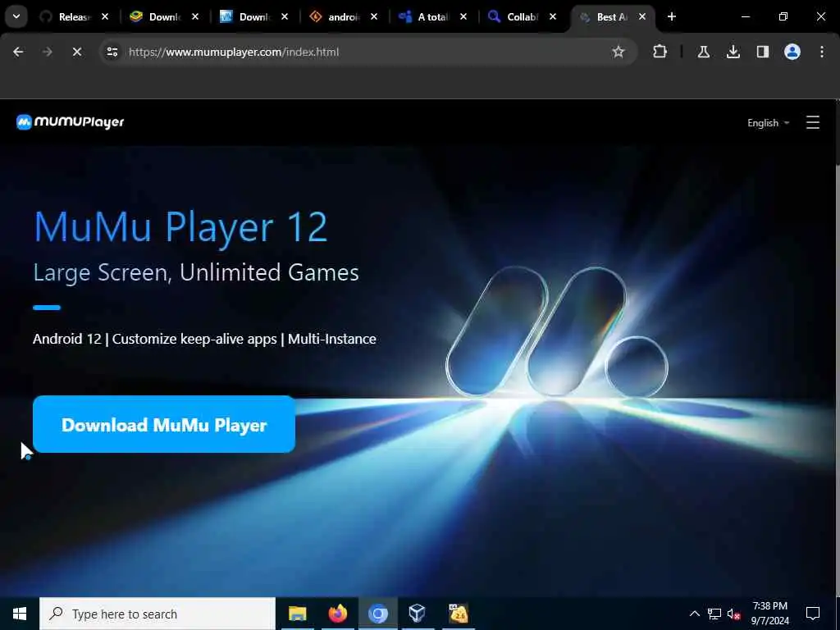
Task: Open the Chrome three-dot menu
Action: 821,52
